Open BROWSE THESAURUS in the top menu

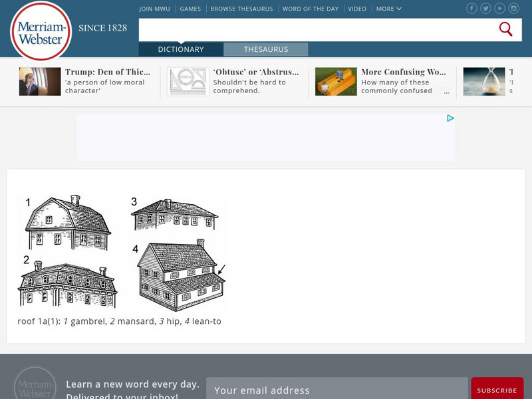point(242,9)
